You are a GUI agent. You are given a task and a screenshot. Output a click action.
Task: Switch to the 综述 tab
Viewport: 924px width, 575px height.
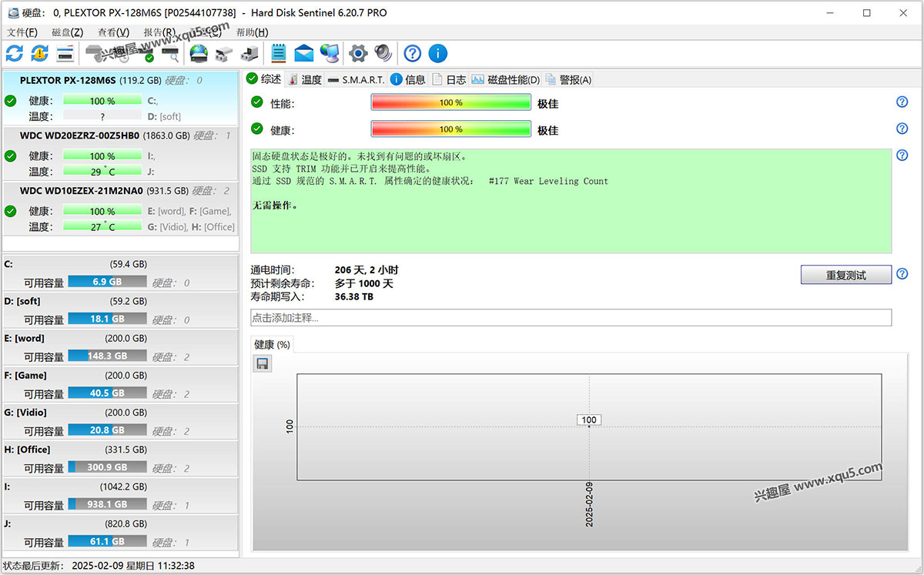click(x=264, y=79)
